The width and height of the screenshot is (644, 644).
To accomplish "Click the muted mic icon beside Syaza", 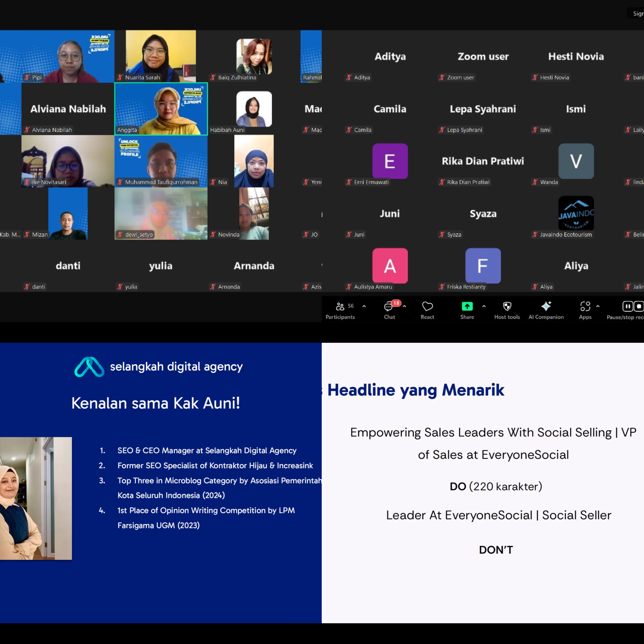I will click(x=442, y=234).
